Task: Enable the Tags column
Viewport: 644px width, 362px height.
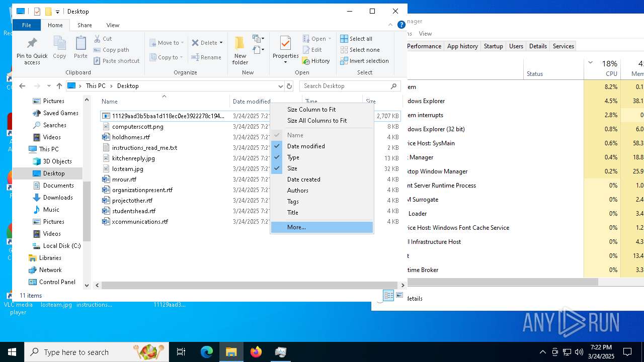Action: pos(322,202)
